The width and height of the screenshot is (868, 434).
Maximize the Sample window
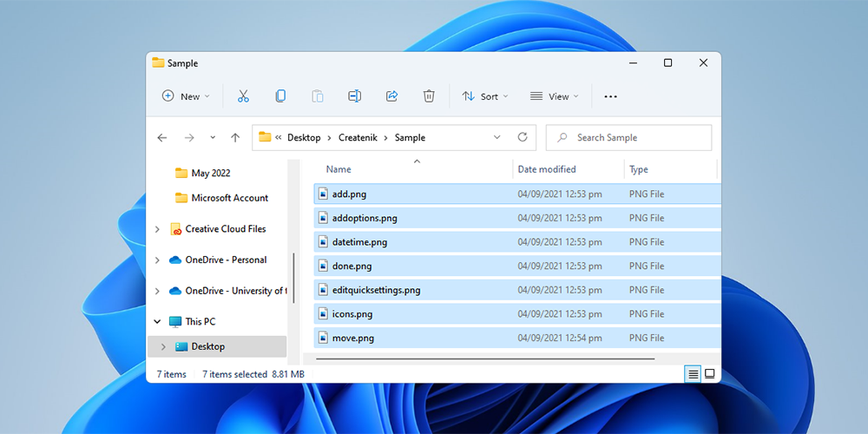point(667,63)
